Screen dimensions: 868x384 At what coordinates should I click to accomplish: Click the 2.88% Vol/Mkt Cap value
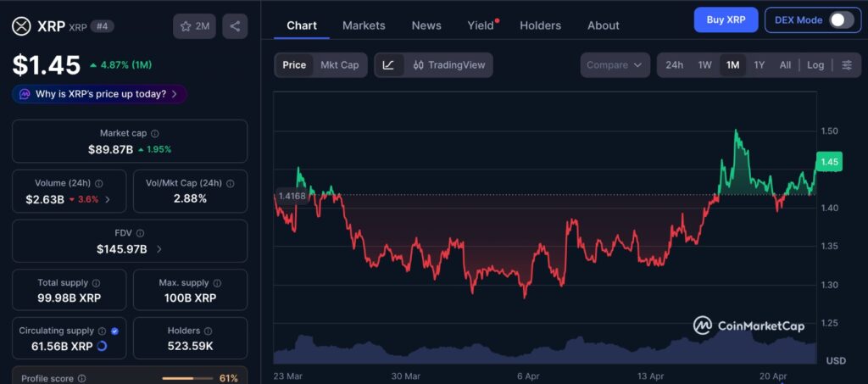190,198
